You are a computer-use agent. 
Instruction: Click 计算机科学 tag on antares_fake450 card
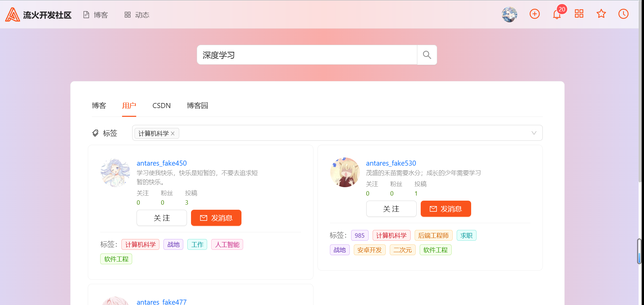point(140,244)
